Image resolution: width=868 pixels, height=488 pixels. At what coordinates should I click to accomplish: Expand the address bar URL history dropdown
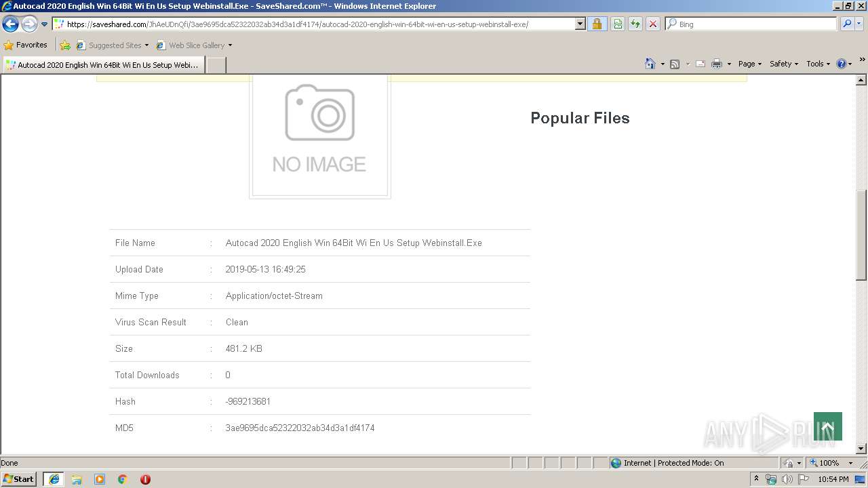point(580,24)
